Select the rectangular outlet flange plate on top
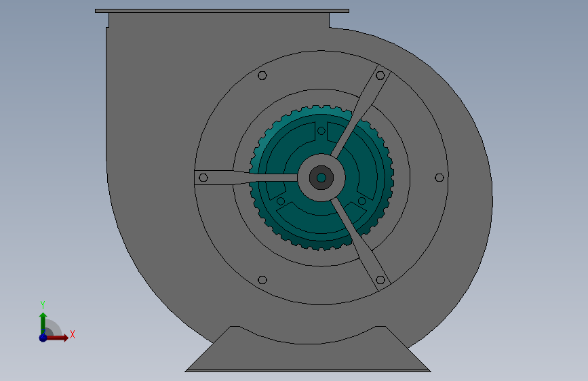Viewport: 588px width, 381px height. (222, 11)
